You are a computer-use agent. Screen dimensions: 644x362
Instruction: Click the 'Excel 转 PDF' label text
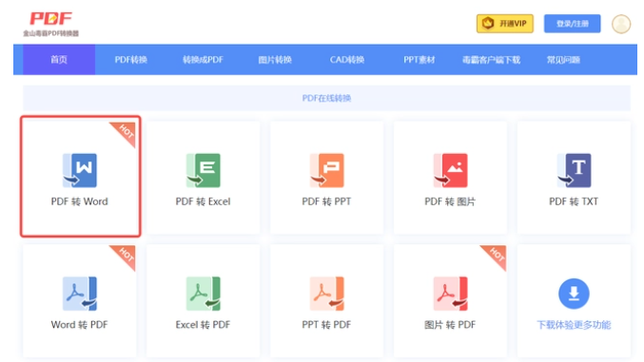203,325
